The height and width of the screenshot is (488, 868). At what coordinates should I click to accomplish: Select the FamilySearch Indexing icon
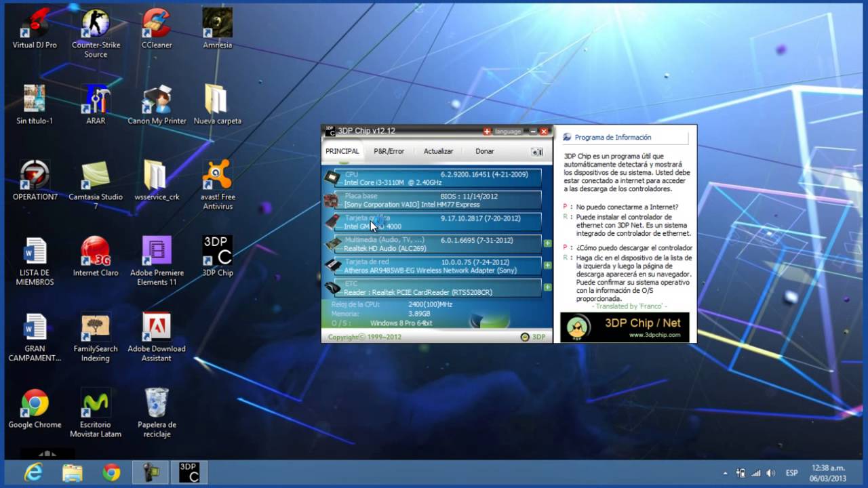point(96,337)
